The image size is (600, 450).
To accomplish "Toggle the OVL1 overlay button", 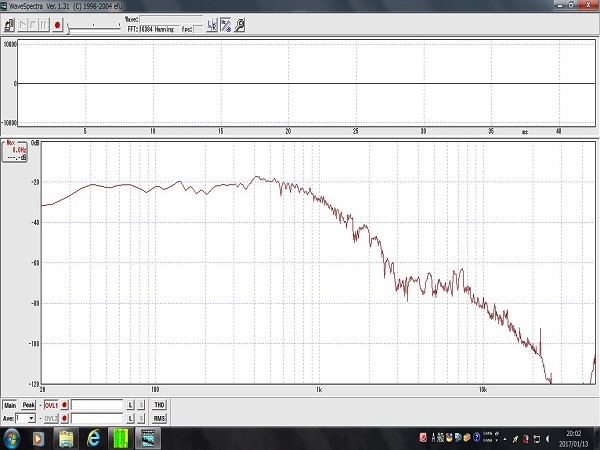I will [51, 404].
